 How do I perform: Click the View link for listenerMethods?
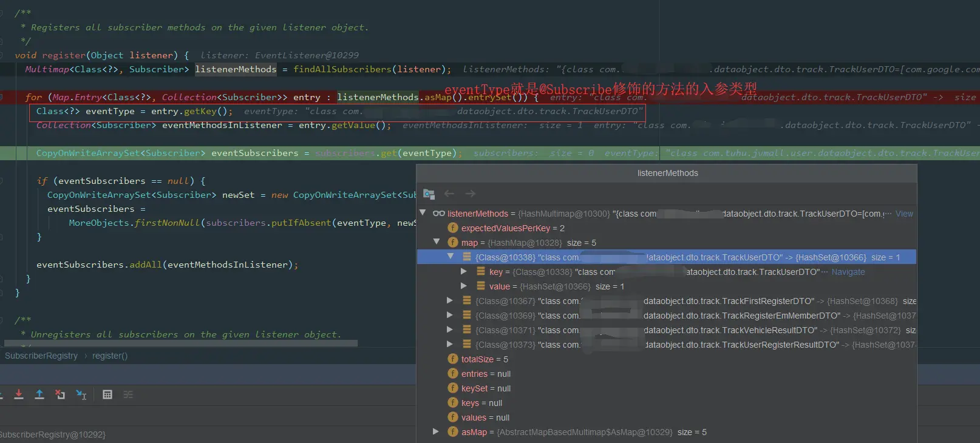(904, 214)
